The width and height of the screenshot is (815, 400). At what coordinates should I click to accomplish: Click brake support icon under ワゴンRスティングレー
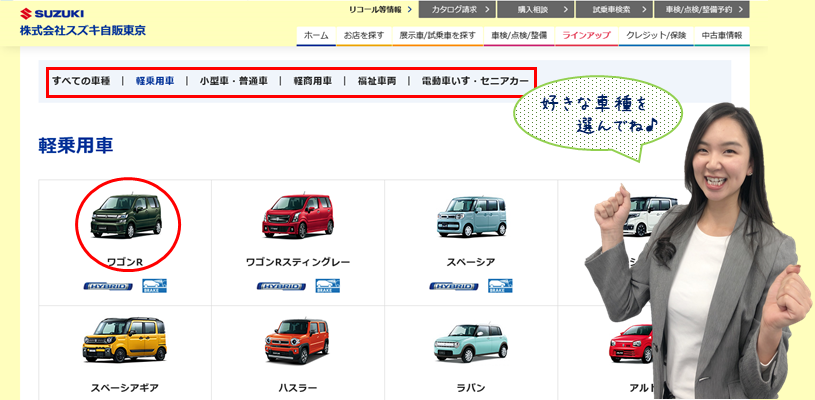tap(327, 286)
